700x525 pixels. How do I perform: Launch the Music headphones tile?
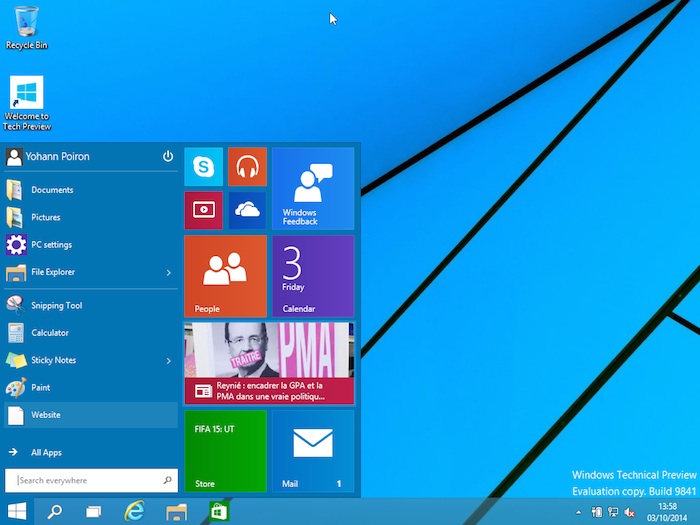[247, 167]
